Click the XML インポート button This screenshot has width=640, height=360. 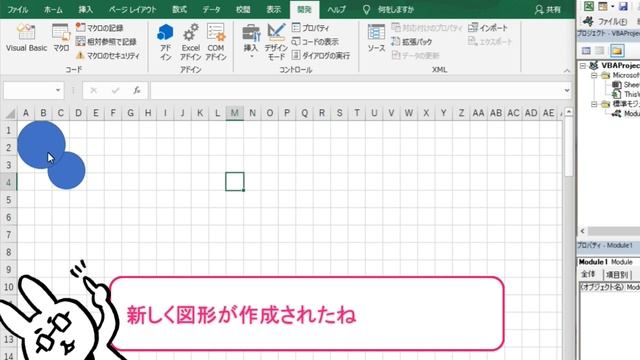point(488,28)
